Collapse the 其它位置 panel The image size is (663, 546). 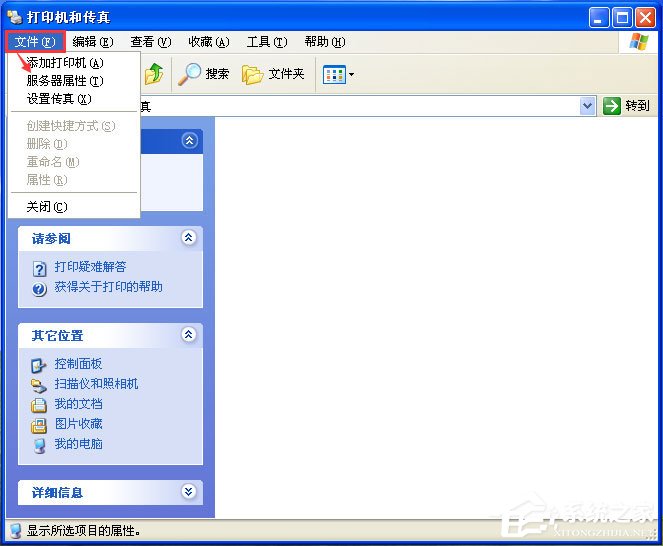(189, 335)
